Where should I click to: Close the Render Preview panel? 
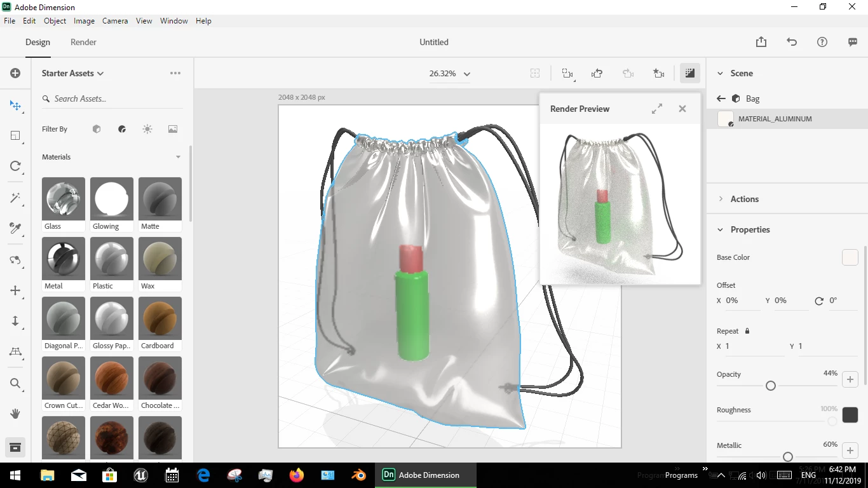click(x=682, y=109)
